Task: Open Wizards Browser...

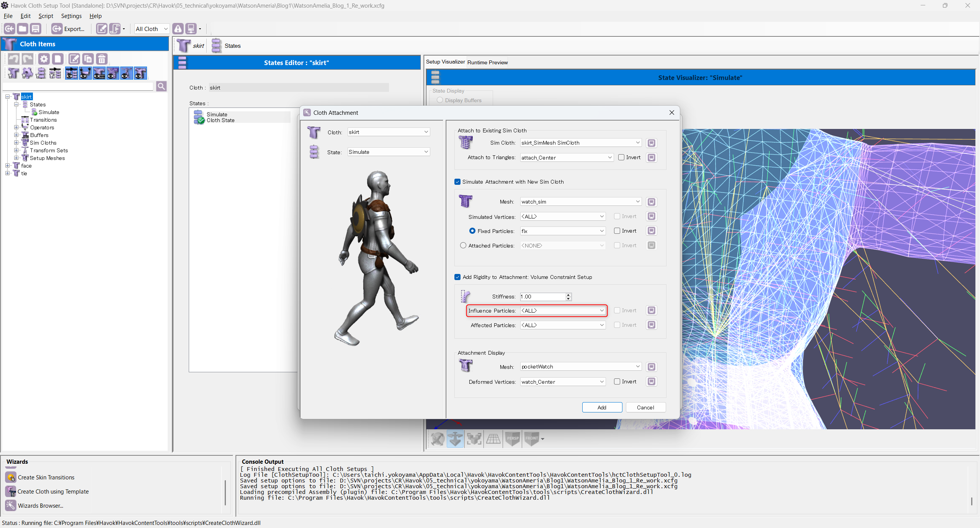Action: (x=40, y=506)
